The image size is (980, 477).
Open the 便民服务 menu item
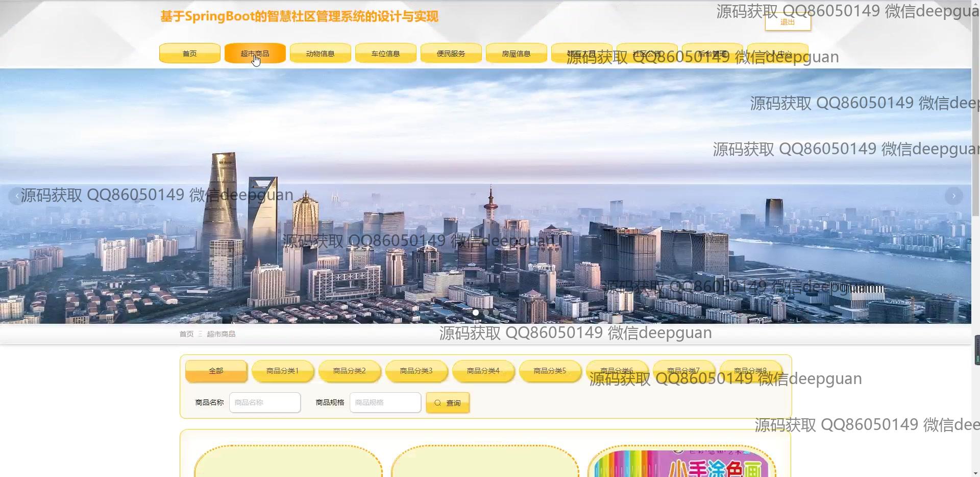(451, 54)
